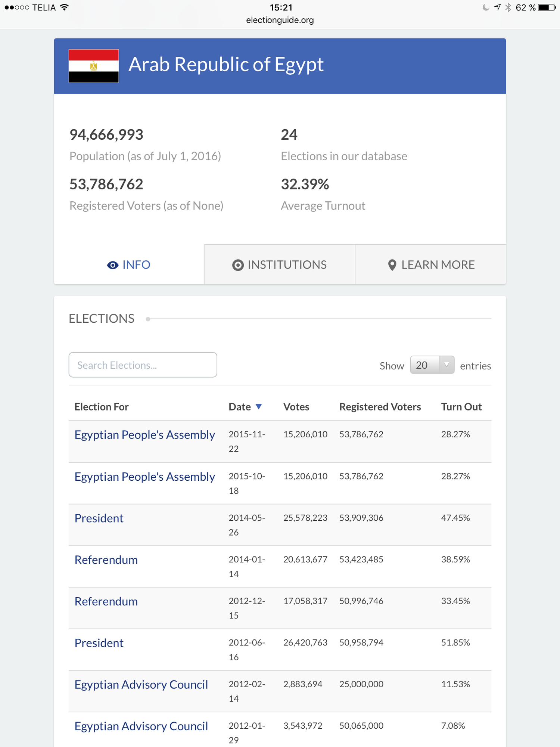
Task: Open the President 2012-06-16 election link
Action: coord(99,643)
